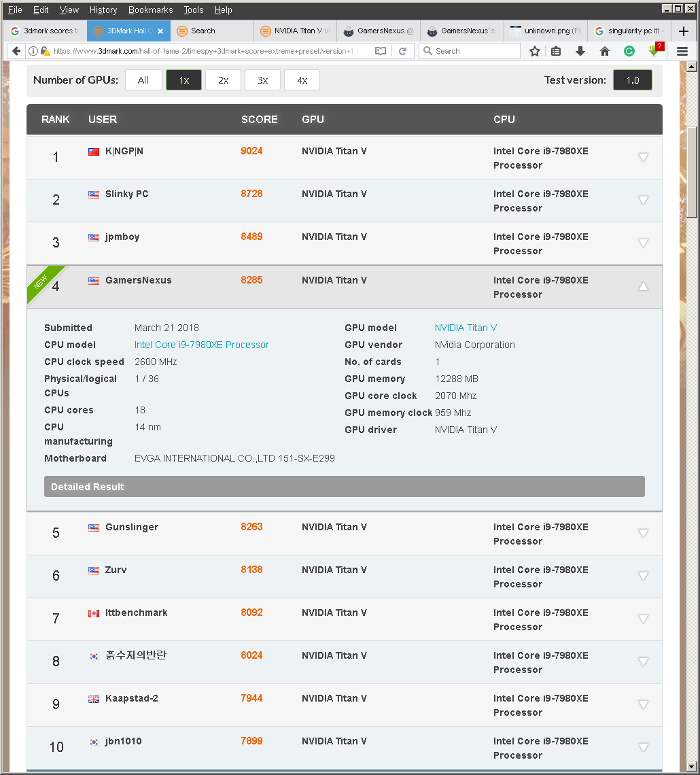700x775 pixels.
Task: Expand details for Zurv row
Action: click(643, 576)
